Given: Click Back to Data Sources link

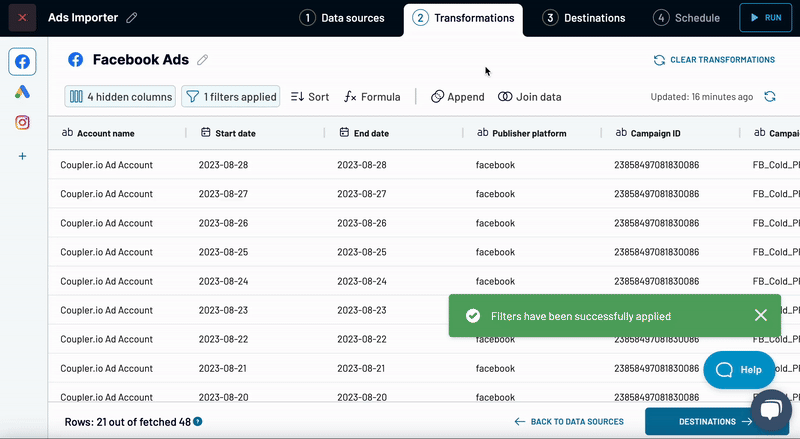Looking at the screenshot, I should [569, 422].
